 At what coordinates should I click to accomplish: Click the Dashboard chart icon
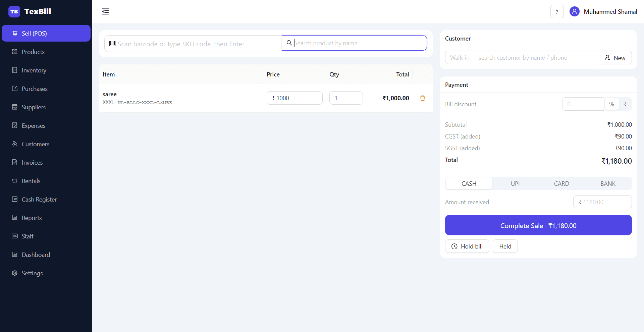coord(15,255)
